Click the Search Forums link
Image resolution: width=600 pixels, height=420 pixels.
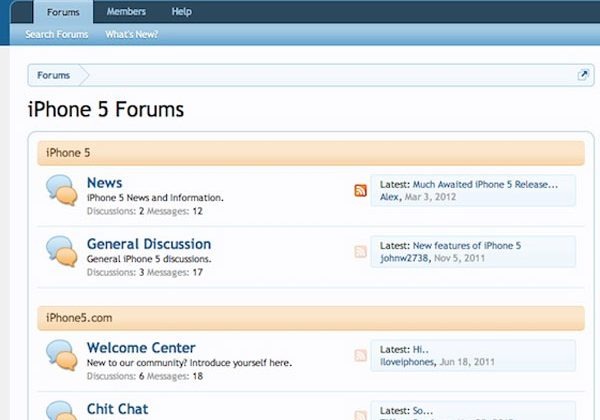(57, 34)
